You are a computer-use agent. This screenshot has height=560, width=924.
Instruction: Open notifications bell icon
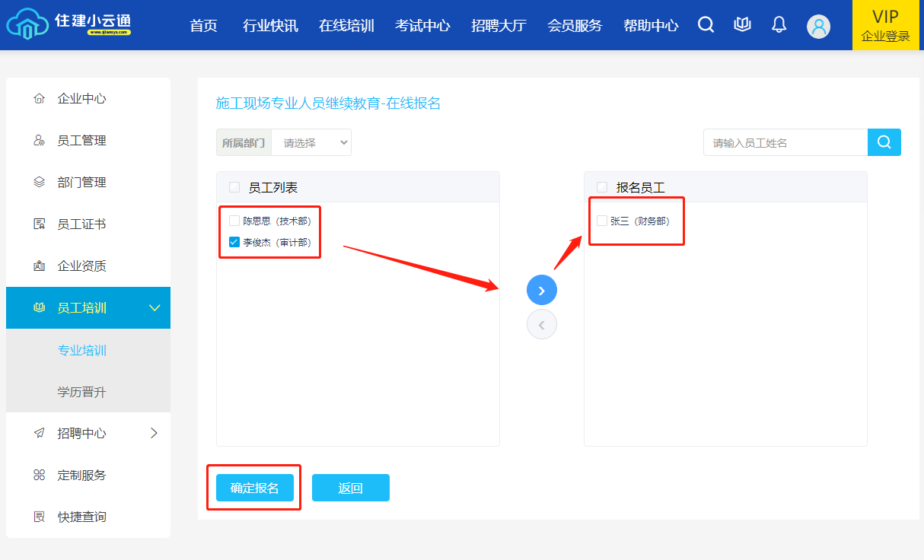coord(779,25)
